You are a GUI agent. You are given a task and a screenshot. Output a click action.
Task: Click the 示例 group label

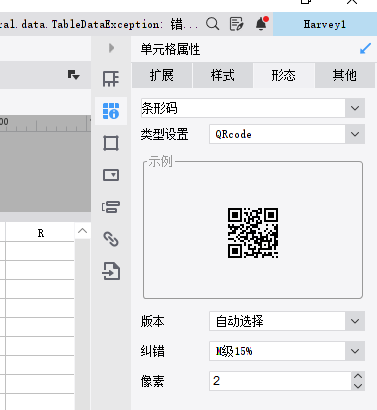(x=160, y=161)
